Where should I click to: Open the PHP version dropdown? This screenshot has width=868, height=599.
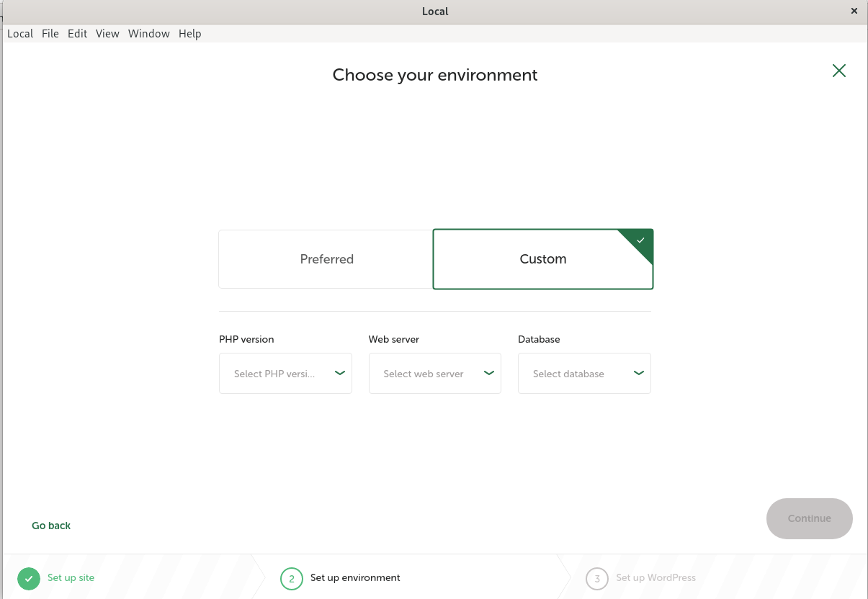[285, 373]
